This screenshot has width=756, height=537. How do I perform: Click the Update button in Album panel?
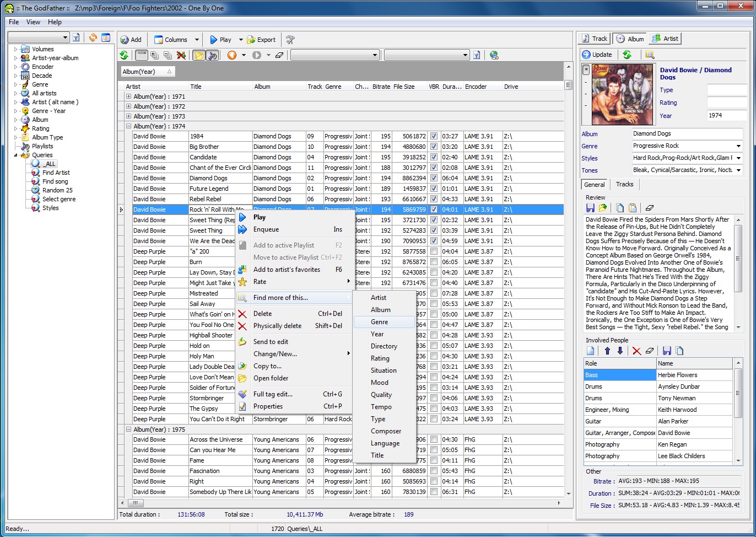[x=597, y=55]
